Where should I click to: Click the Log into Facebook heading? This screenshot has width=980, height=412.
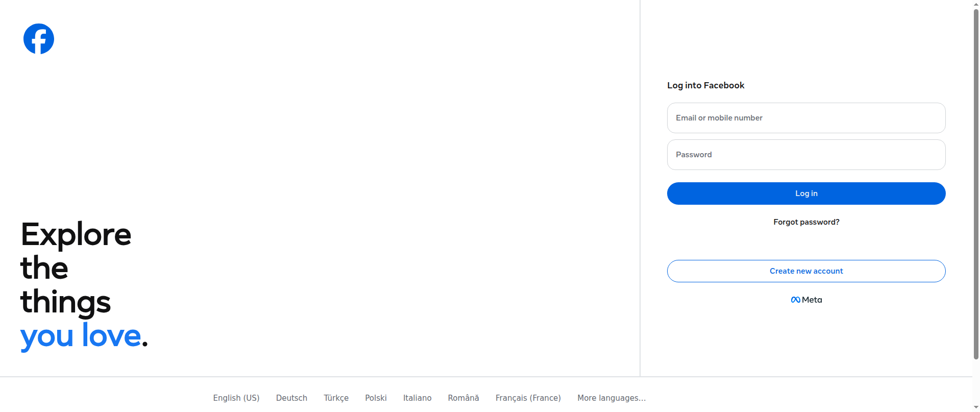[705, 85]
